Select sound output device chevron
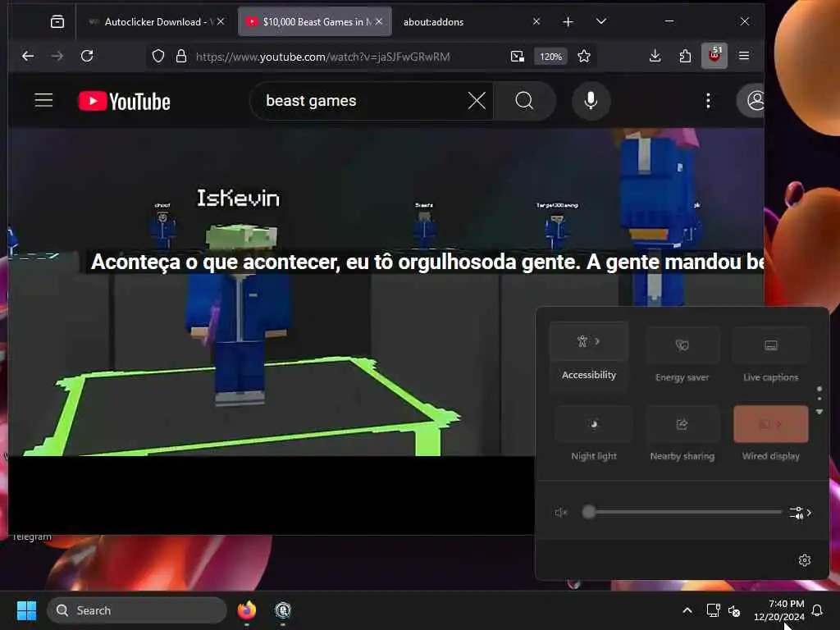This screenshot has height=630, width=840. pyautogui.click(x=801, y=513)
